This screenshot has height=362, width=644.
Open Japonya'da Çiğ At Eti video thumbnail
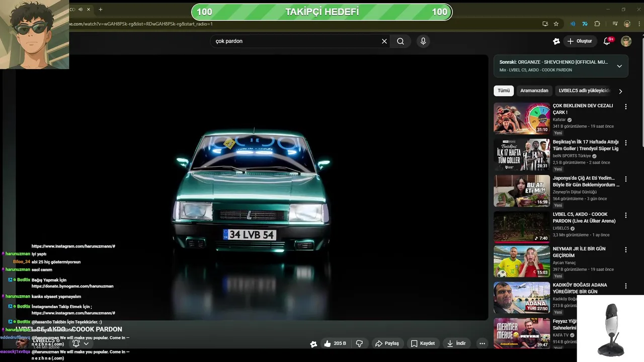pos(522,191)
